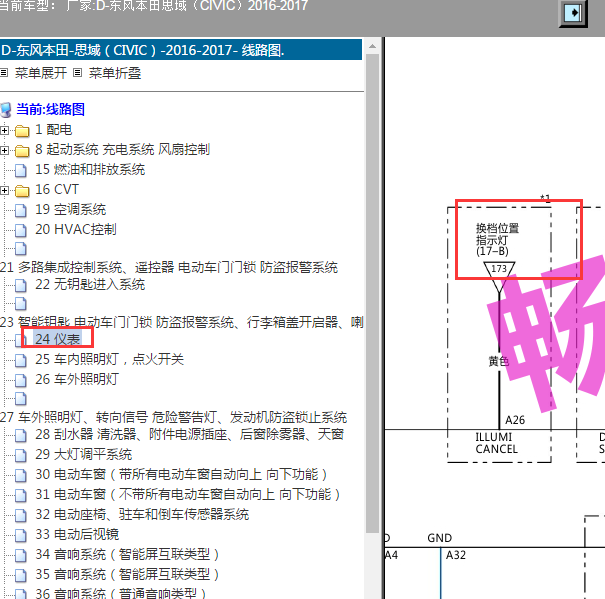
Task: Click the A32 terminal label
Action: click(456, 555)
